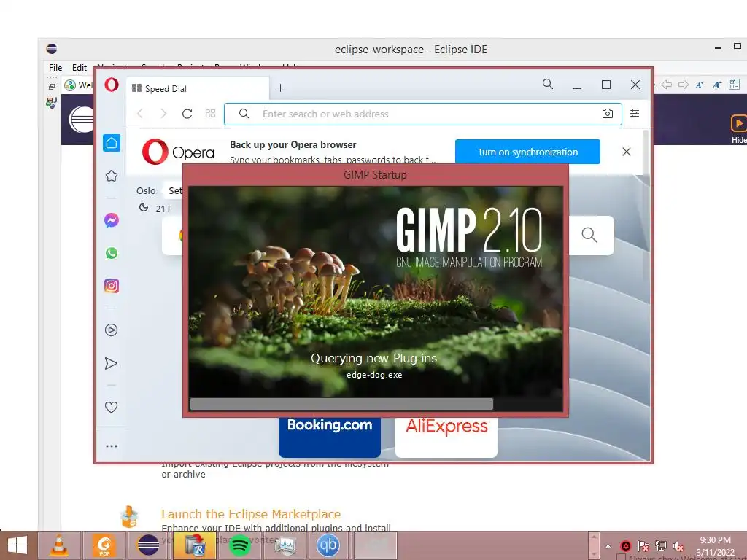Open Player icon in Opera sidebar

coord(112,330)
